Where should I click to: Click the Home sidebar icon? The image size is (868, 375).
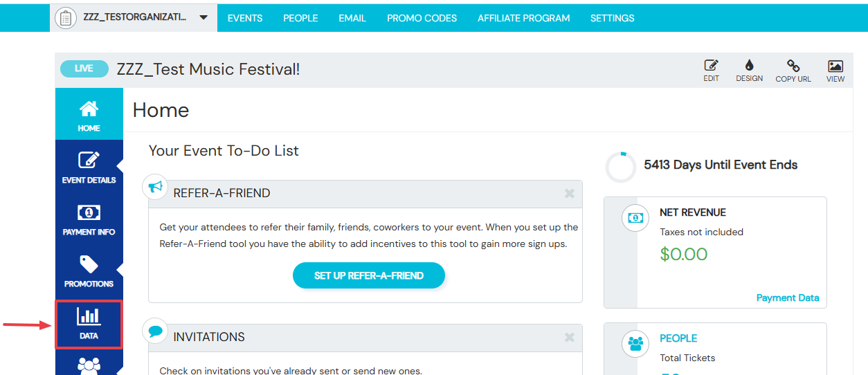coord(89,109)
